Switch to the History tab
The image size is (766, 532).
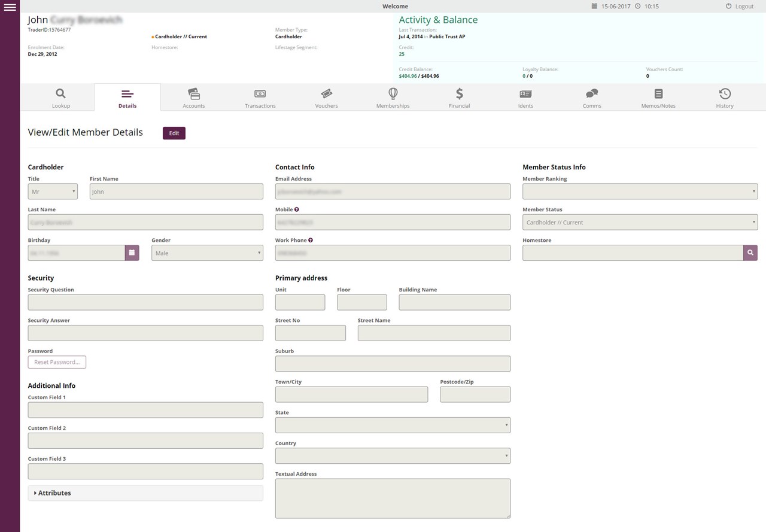coord(725,98)
